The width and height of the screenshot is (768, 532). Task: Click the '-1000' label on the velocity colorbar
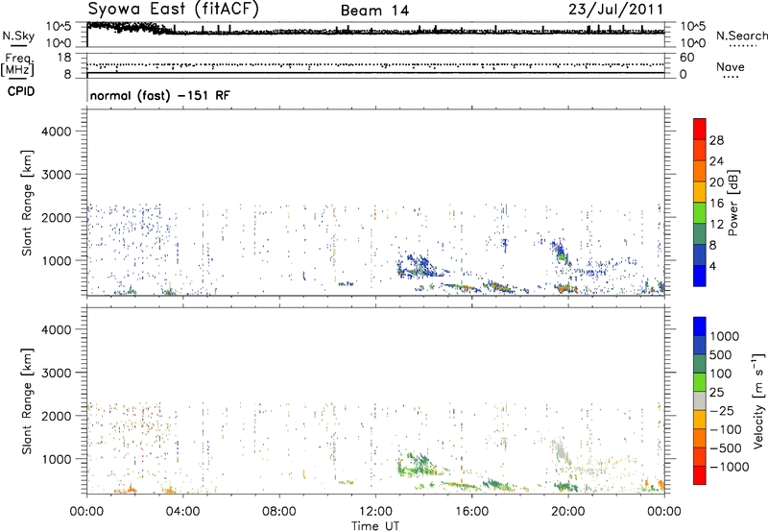pyautogui.click(x=730, y=467)
